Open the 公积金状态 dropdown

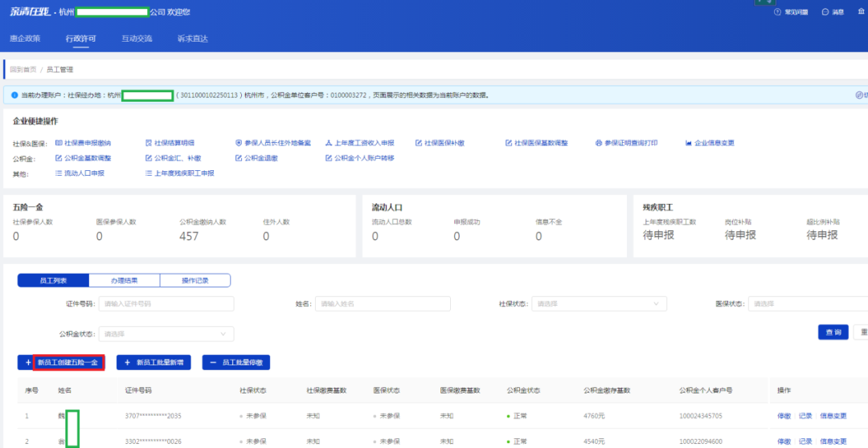[166, 334]
